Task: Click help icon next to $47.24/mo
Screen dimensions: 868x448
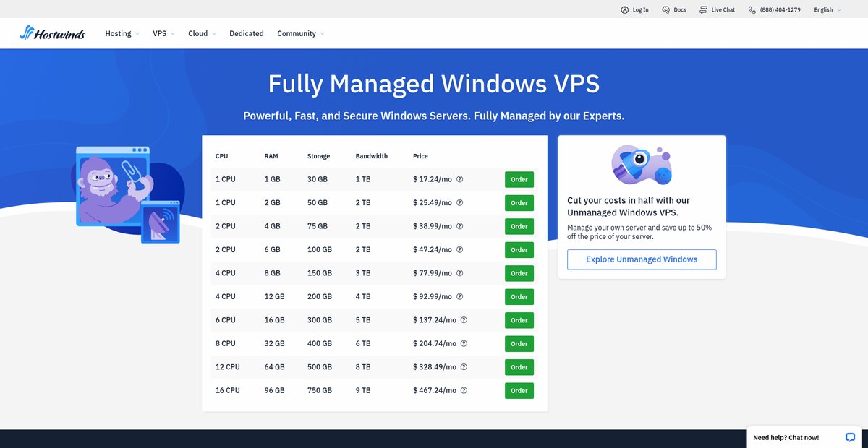Action: 459,249
